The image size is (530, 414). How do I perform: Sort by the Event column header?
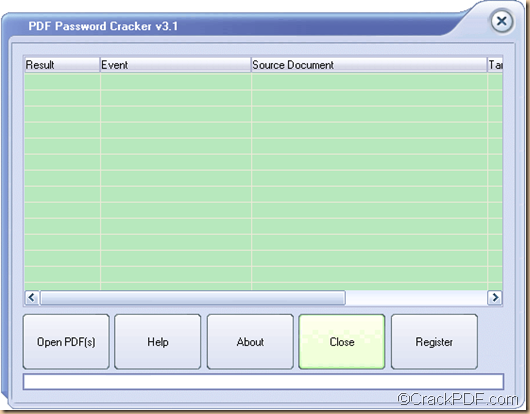click(x=175, y=65)
